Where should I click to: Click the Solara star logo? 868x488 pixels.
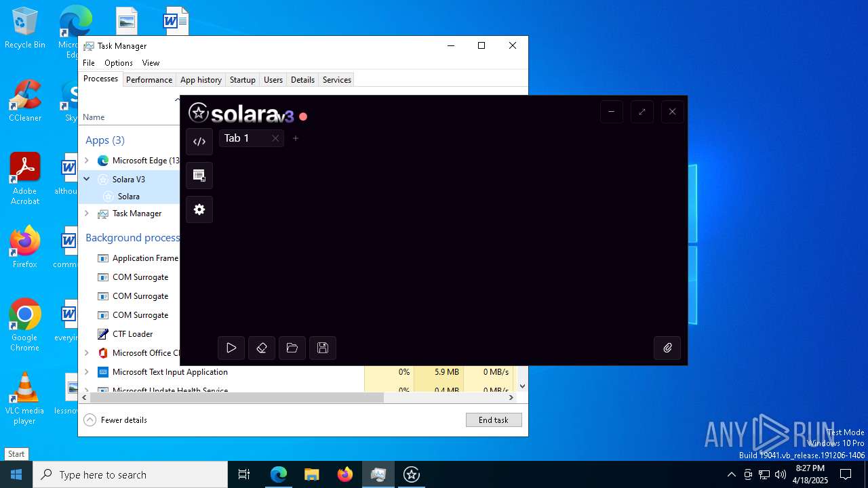point(199,113)
